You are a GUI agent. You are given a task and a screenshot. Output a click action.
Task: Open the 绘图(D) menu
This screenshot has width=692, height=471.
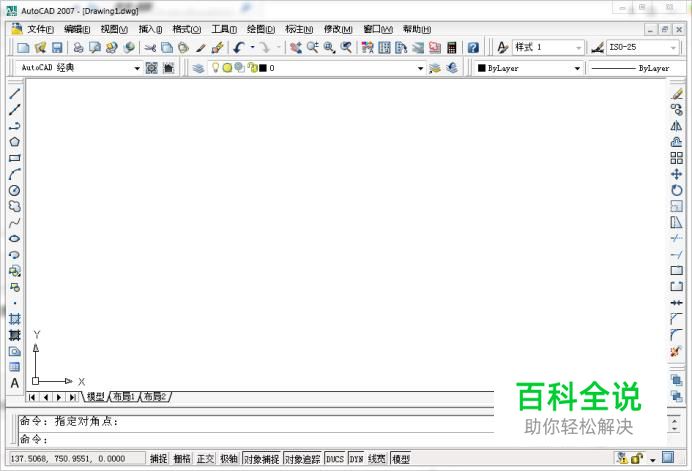pyautogui.click(x=261, y=29)
